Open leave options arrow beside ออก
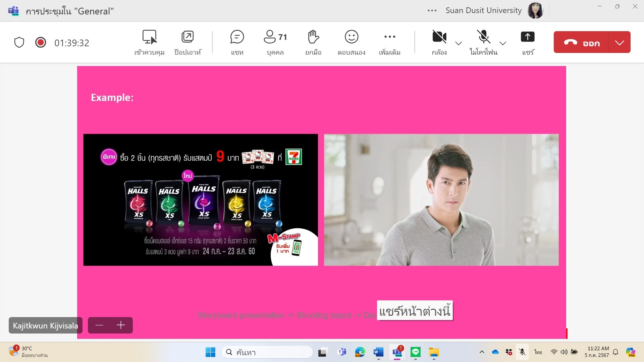The height and width of the screenshot is (362, 644). click(x=620, y=42)
